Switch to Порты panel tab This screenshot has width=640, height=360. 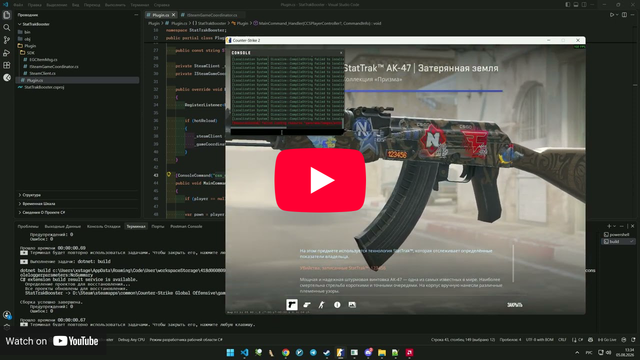(158, 227)
